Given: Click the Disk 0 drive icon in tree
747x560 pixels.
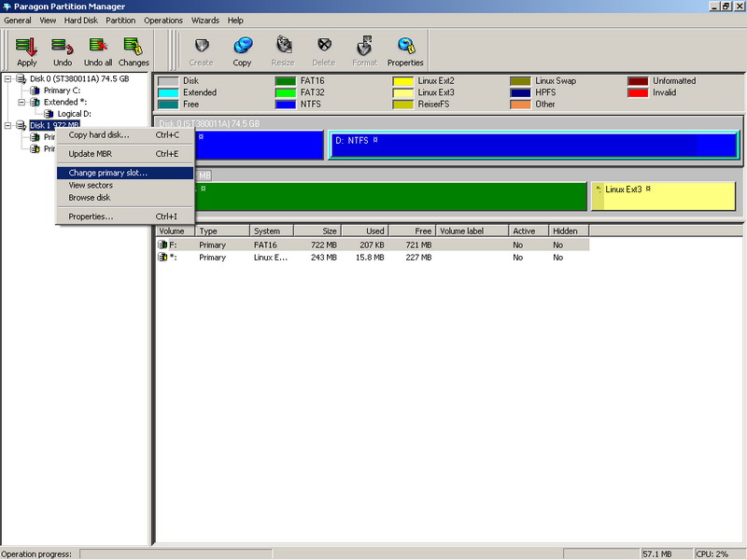Looking at the screenshot, I should (21, 78).
